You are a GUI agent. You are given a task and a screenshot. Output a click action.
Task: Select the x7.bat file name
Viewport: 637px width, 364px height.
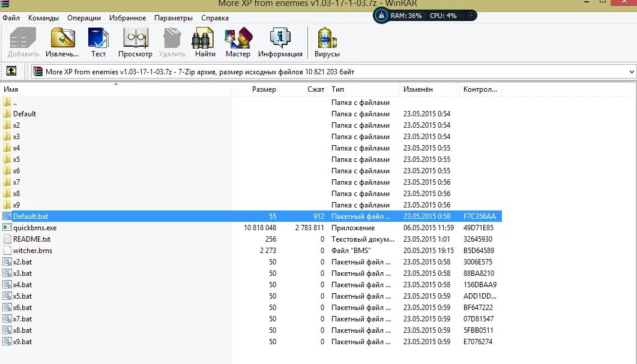(x=22, y=319)
